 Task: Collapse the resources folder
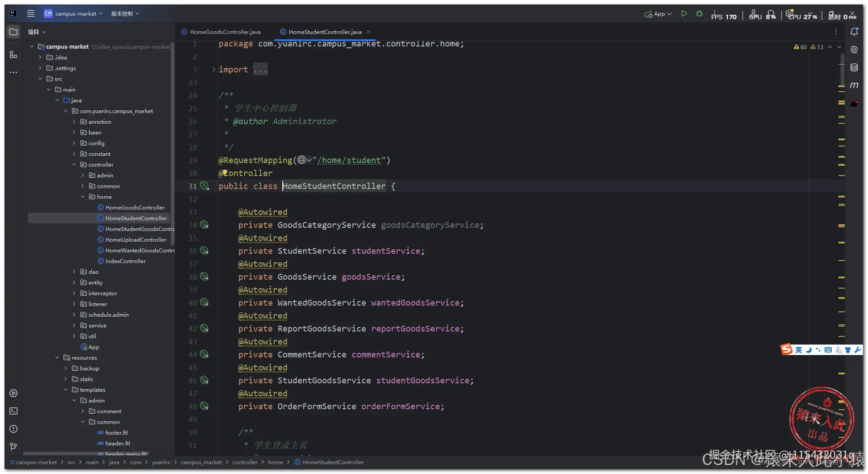pos(57,357)
